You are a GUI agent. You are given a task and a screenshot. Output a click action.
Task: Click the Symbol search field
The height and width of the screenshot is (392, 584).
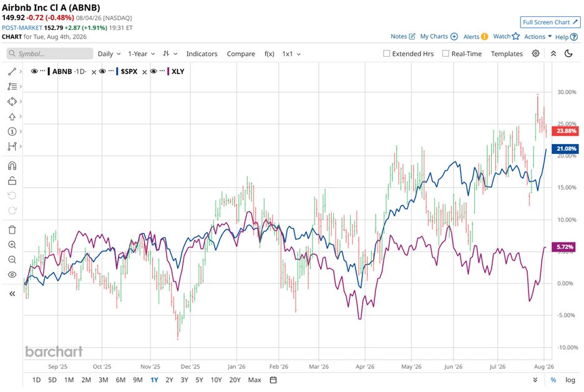(x=49, y=54)
